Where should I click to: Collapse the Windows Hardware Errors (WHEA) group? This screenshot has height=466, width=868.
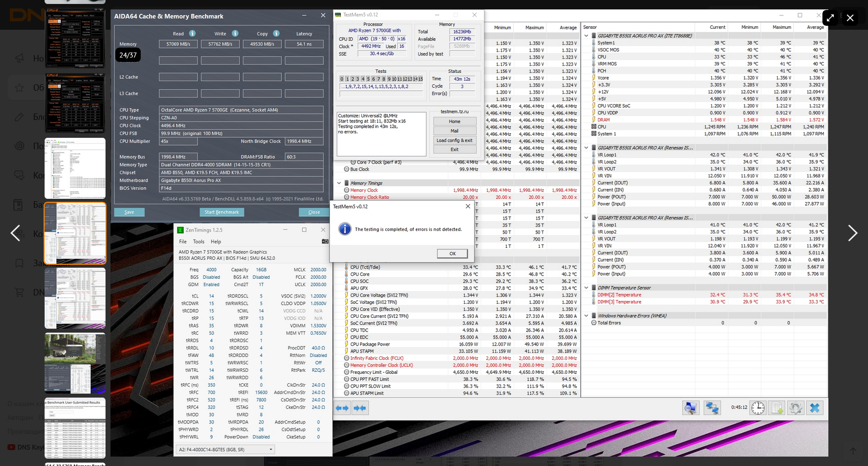point(587,316)
